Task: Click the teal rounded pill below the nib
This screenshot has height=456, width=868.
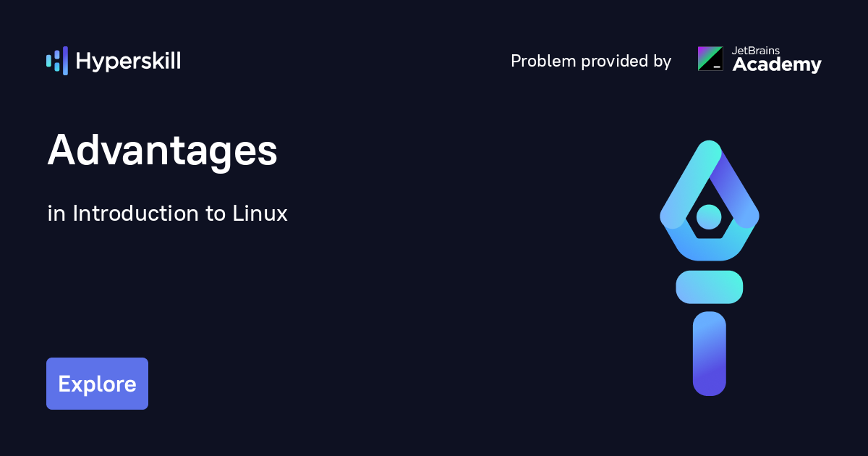Action: tap(709, 287)
